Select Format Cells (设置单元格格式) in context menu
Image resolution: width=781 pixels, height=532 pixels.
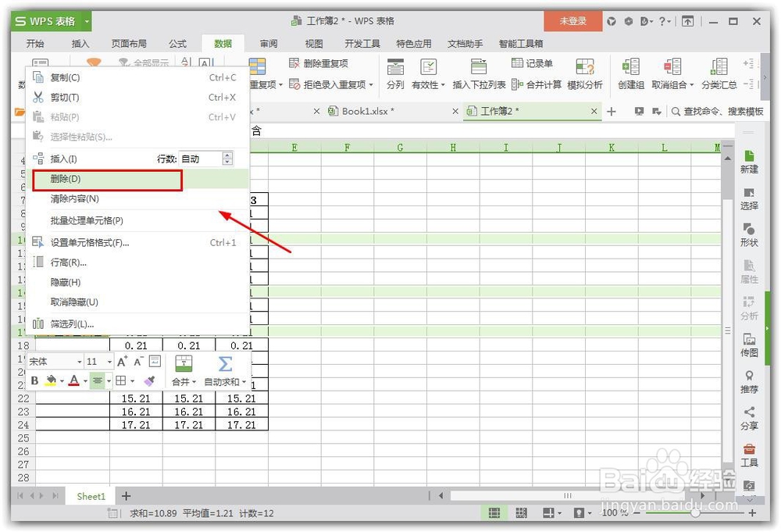[x=137, y=243]
